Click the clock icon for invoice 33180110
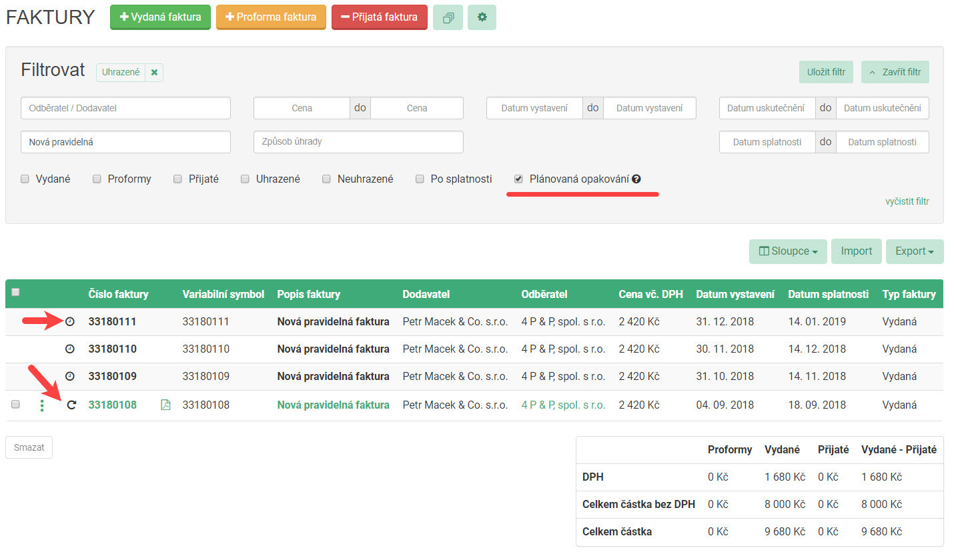The image size is (954, 560). click(x=70, y=349)
